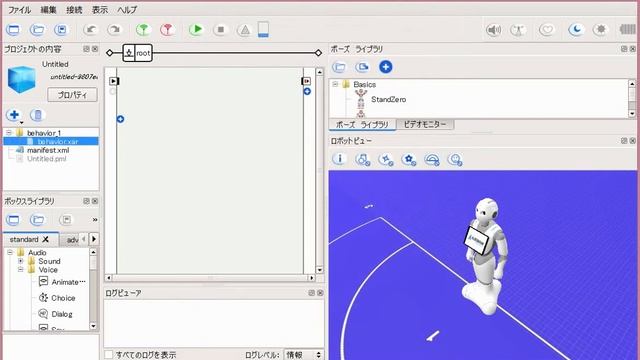Enable すべてのログを表示 checkbox
This screenshot has width=640, height=360.
pyautogui.click(x=109, y=354)
